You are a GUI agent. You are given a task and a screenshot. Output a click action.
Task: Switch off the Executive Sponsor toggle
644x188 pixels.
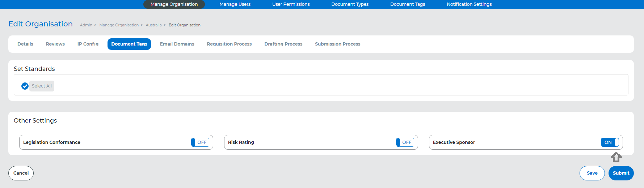(x=610, y=142)
